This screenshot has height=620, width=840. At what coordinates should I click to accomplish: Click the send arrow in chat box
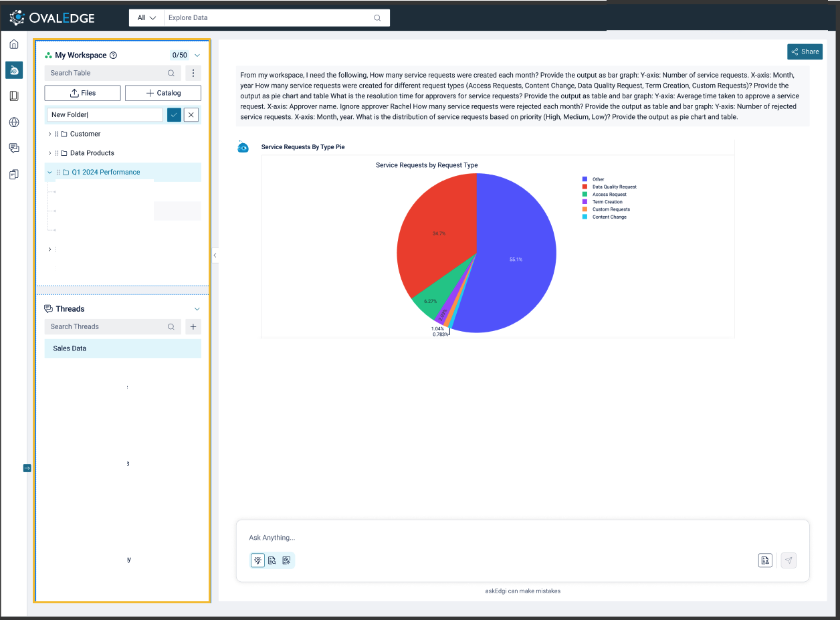(789, 560)
